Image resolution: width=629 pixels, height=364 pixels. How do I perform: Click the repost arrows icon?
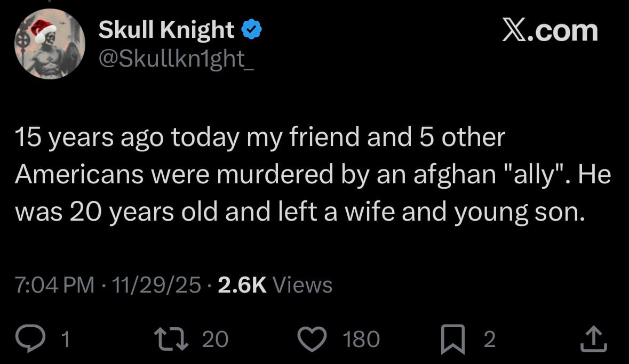point(170,339)
